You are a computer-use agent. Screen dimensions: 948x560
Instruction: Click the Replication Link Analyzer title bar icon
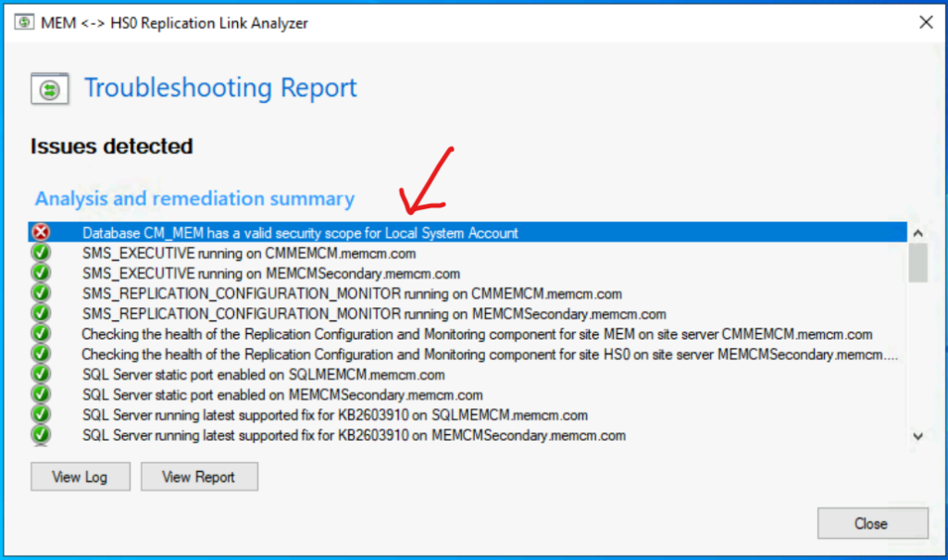point(24,22)
